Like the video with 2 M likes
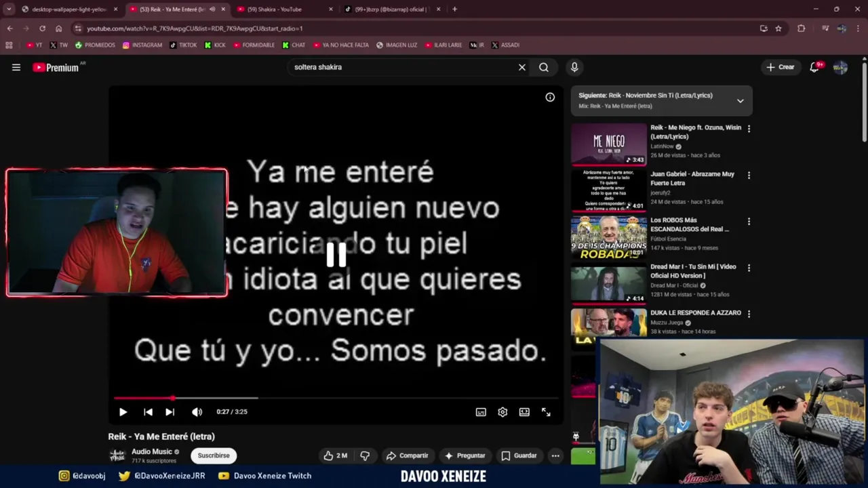The height and width of the screenshot is (488, 868). (335, 455)
